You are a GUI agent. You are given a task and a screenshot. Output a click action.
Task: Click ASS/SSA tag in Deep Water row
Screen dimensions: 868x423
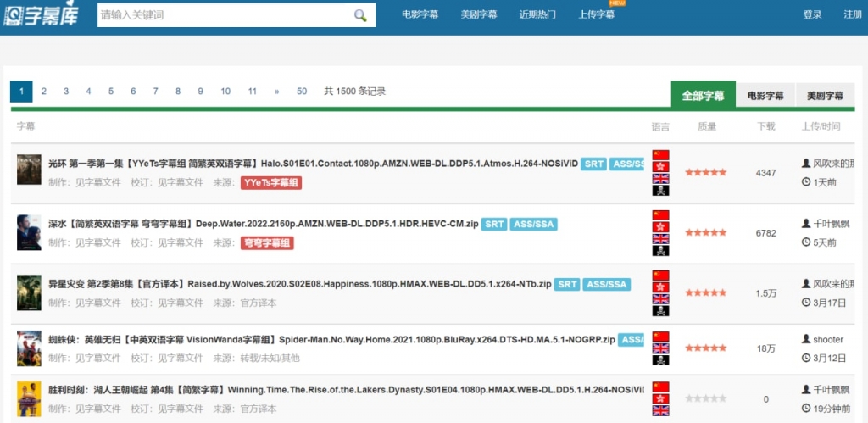534,225
